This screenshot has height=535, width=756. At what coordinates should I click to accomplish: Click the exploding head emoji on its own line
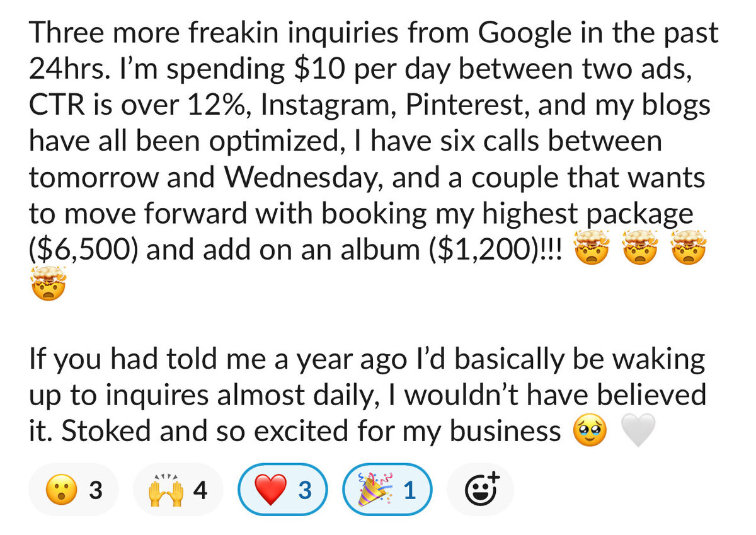(x=48, y=287)
